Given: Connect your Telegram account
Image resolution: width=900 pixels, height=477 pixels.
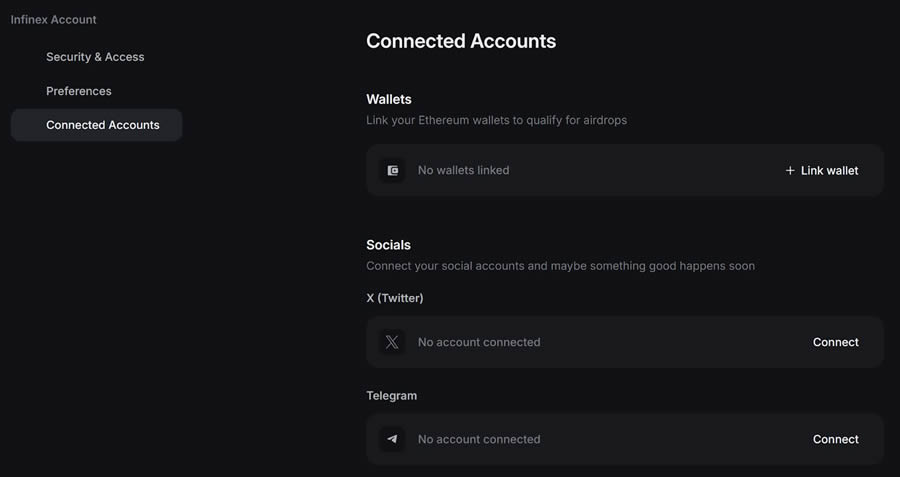Looking at the screenshot, I should (835, 439).
